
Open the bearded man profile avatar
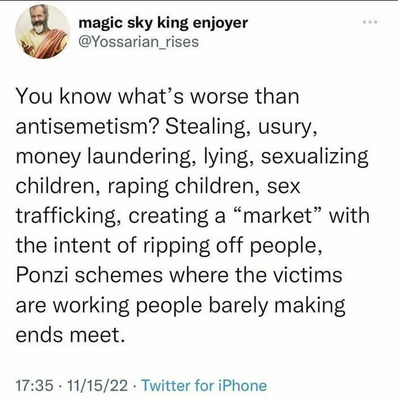tap(42, 32)
